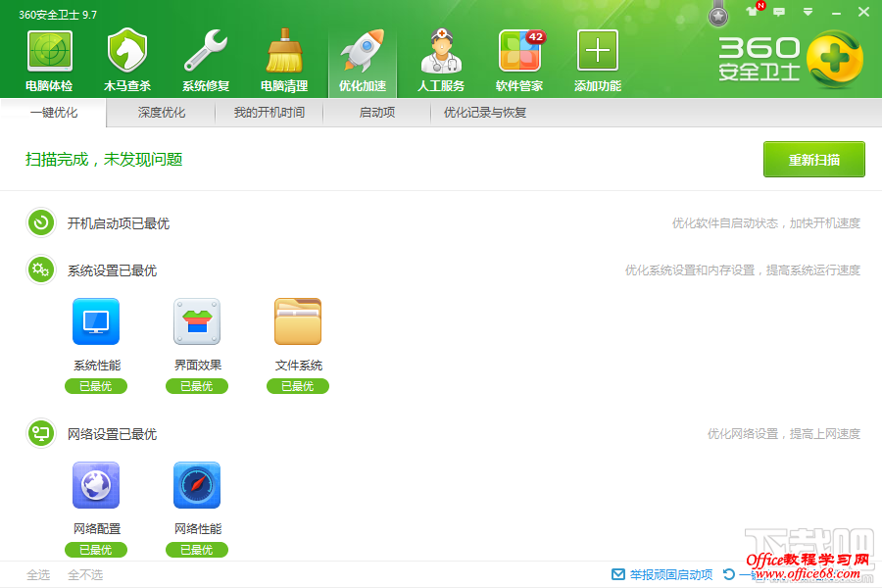Viewport: 882px width, 588px height.
Task: Click the 网络配置 label
Action: [x=97, y=529]
